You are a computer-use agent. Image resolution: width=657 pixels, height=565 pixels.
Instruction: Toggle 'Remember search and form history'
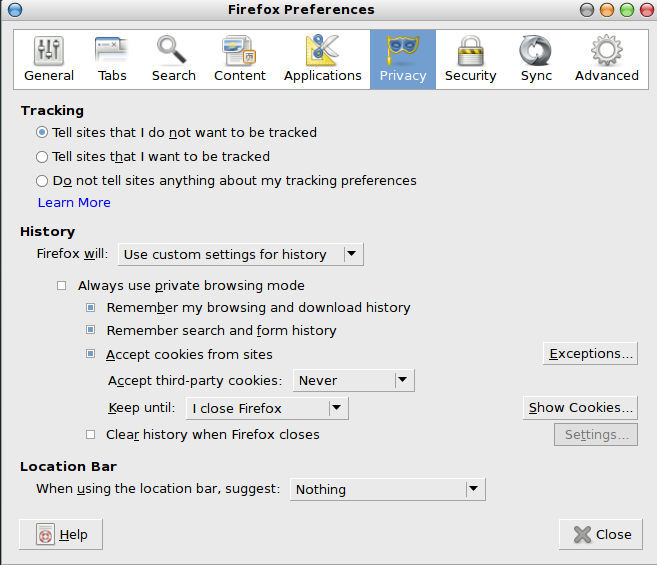pyautogui.click(x=91, y=330)
